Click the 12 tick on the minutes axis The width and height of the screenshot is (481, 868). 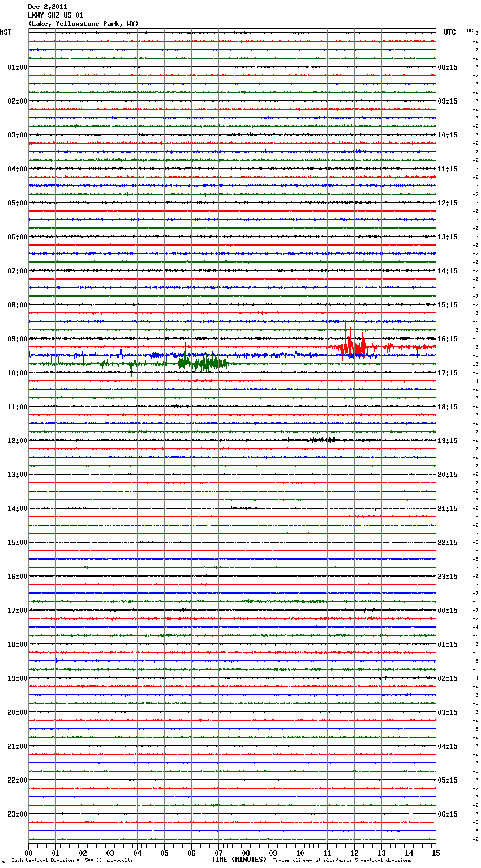click(354, 853)
